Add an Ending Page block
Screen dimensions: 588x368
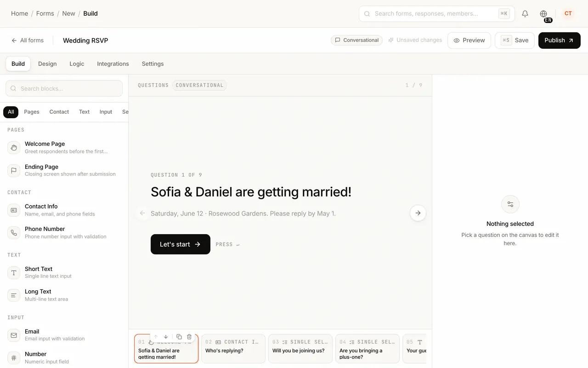tap(64, 170)
